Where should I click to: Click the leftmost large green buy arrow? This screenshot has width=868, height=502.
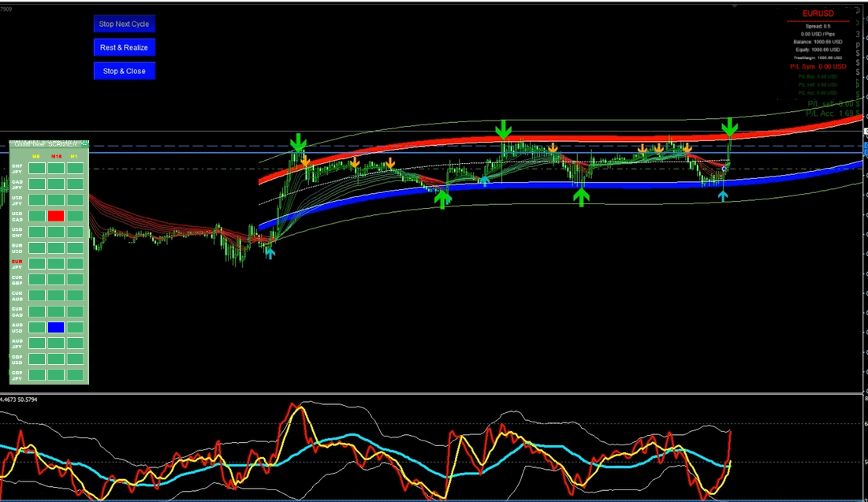point(442,199)
